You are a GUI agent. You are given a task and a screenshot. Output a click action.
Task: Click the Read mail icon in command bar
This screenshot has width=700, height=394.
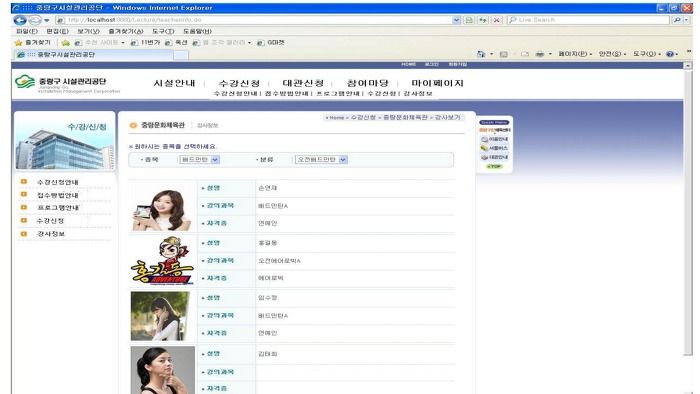pos(525,54)
